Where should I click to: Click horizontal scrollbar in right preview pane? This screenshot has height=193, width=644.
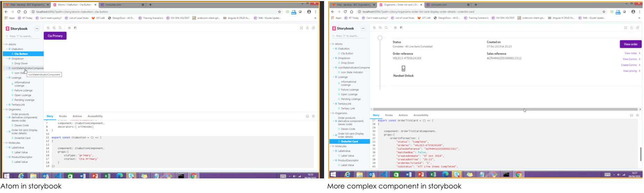tap(505, 109)
